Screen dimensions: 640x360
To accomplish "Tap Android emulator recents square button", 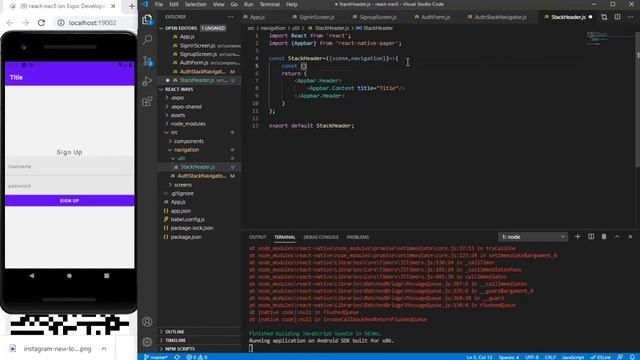I will 107,276.
